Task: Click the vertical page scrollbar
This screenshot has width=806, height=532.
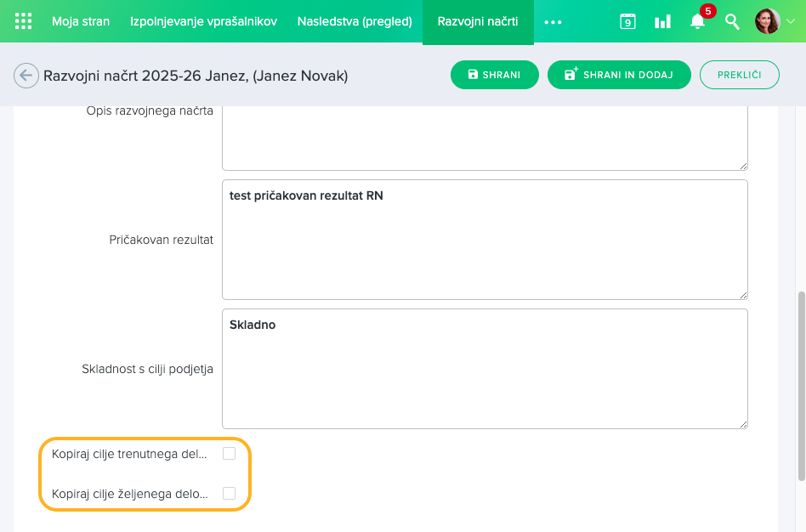Action: click(x=800, y=382)
